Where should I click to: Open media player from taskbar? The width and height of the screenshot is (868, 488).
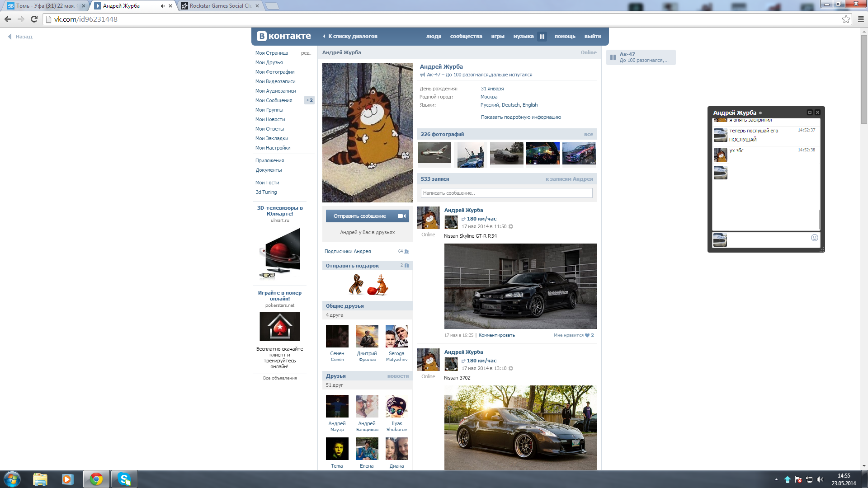pos(68,479)
